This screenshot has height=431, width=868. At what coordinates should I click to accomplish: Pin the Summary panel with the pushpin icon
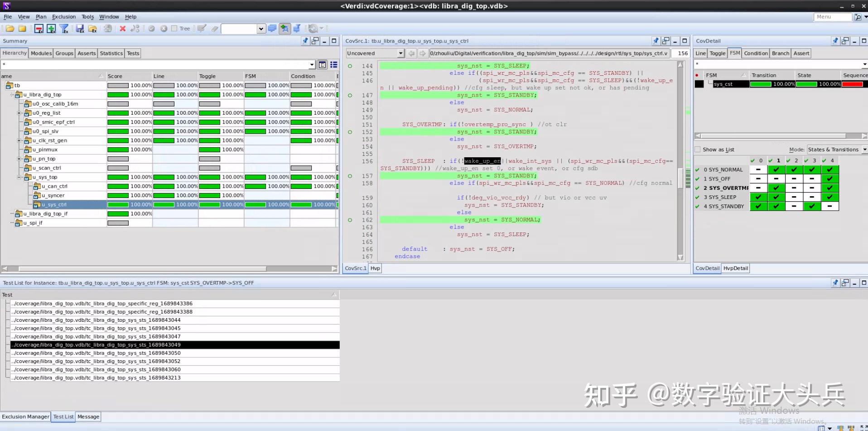[x=305, y=41]
